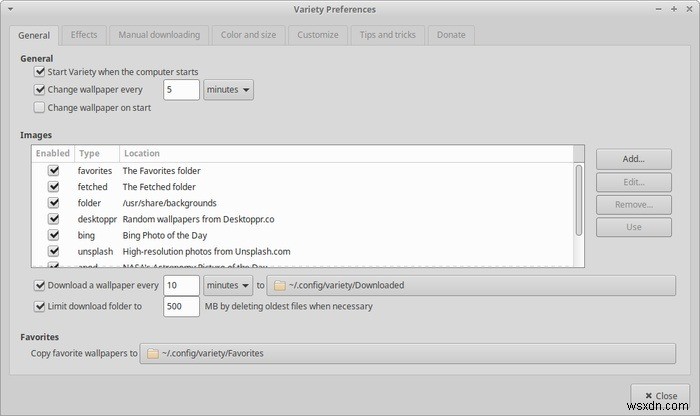Click the Use button
700x416 pixels.
tap(633, 227)
